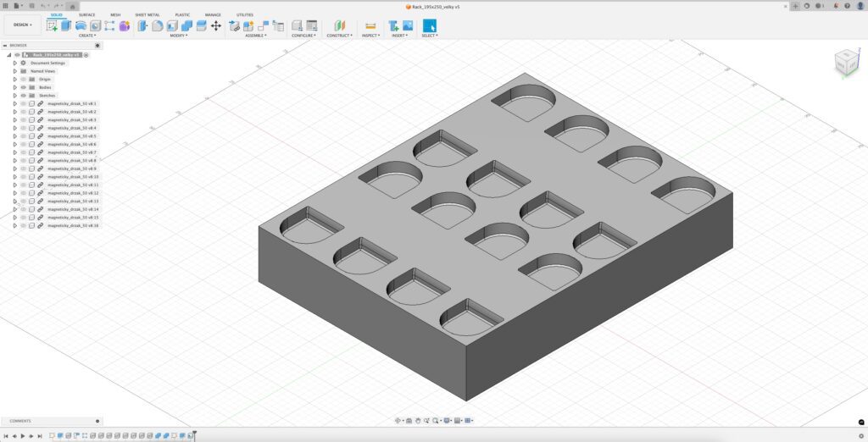The width and height of the screenshot is (868, 442).
Task: Toggle visibility of the Bodies folder
Action: [23, 87]
